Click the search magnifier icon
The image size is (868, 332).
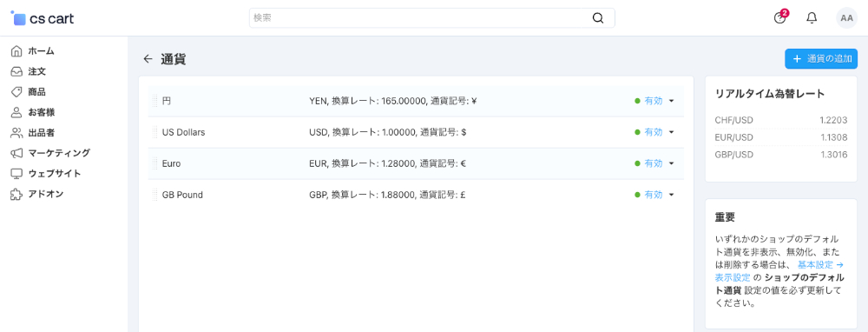(x=598, y=17)
